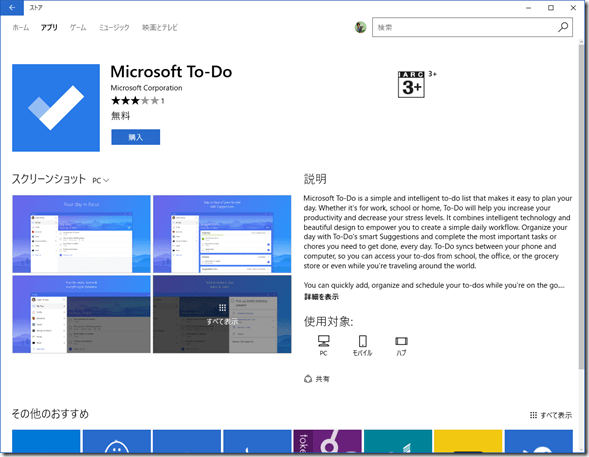
Task: Click the 購入 button
Action: pyautogui.click(x=136, y=137)
